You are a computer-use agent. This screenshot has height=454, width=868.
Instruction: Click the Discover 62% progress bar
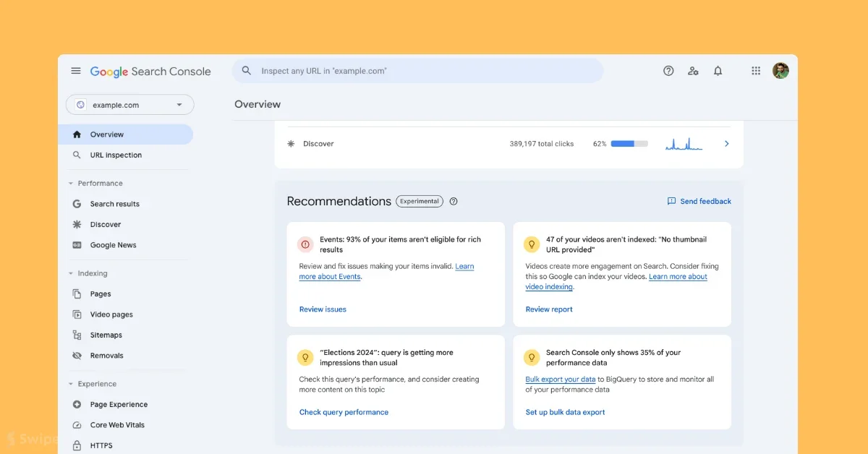(x=629, y=144)
